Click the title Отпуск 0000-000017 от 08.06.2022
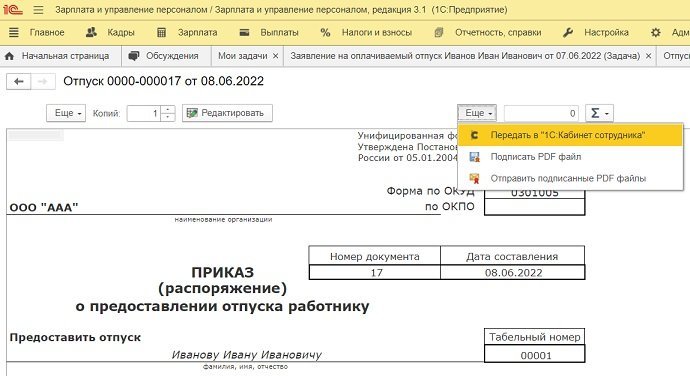 click(163, 81)
